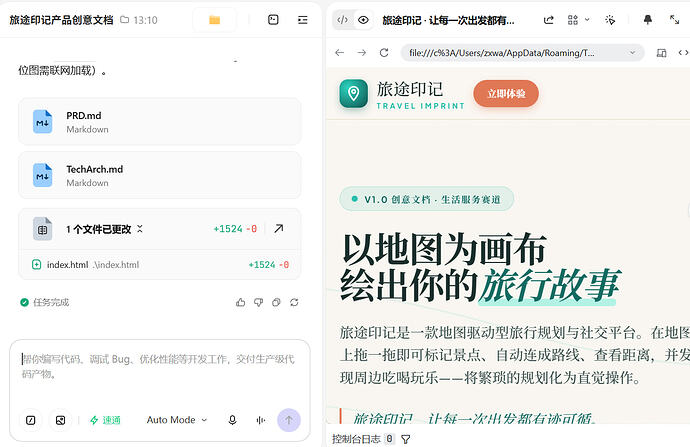The width and height of the screenshot is (690, 447).
Task: Click the pin icon in the preview header
Action: [x=648, y=20]
